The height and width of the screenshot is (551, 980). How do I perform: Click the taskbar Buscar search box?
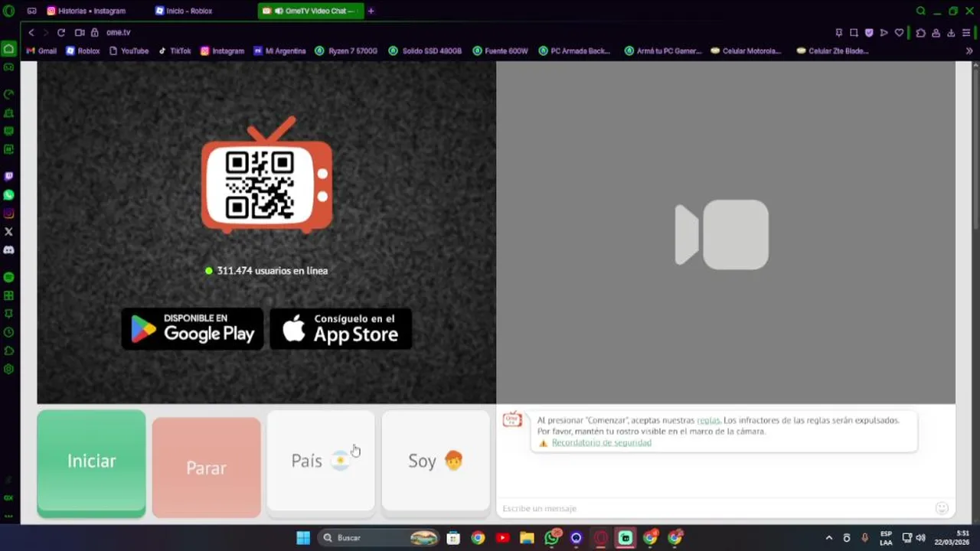point(379,537)
